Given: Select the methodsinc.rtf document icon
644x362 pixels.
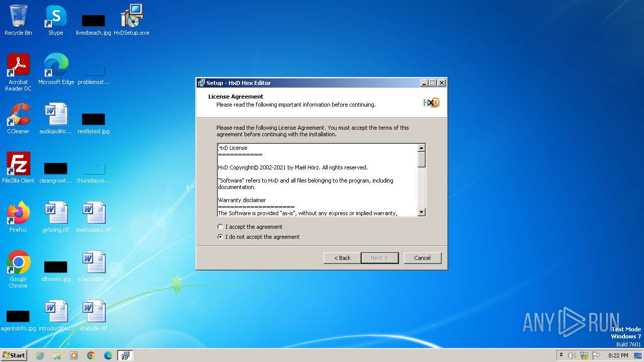Looking at the screenshot, I should pos(94,217).
